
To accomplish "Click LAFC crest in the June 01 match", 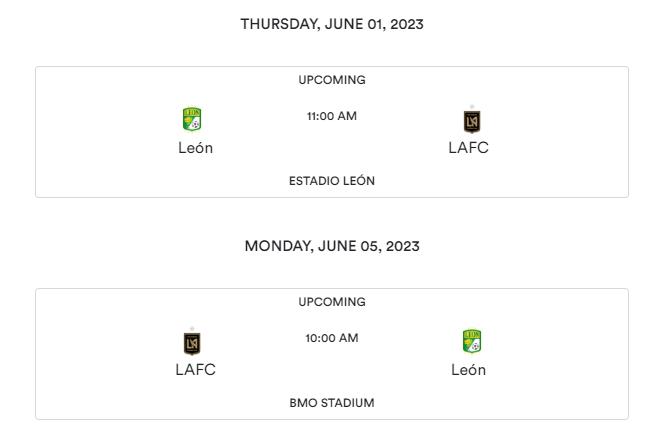I will pos(472,122).
